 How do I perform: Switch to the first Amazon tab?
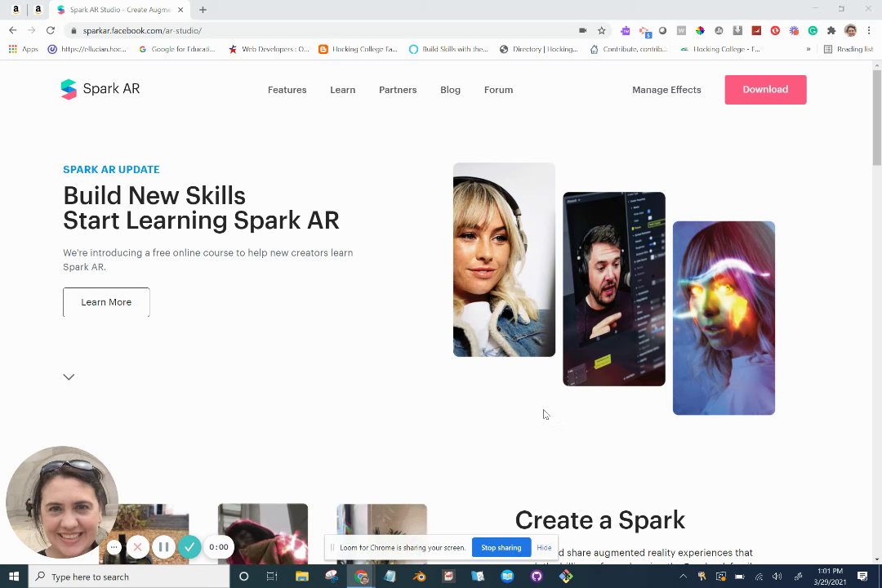click(16, 10)
